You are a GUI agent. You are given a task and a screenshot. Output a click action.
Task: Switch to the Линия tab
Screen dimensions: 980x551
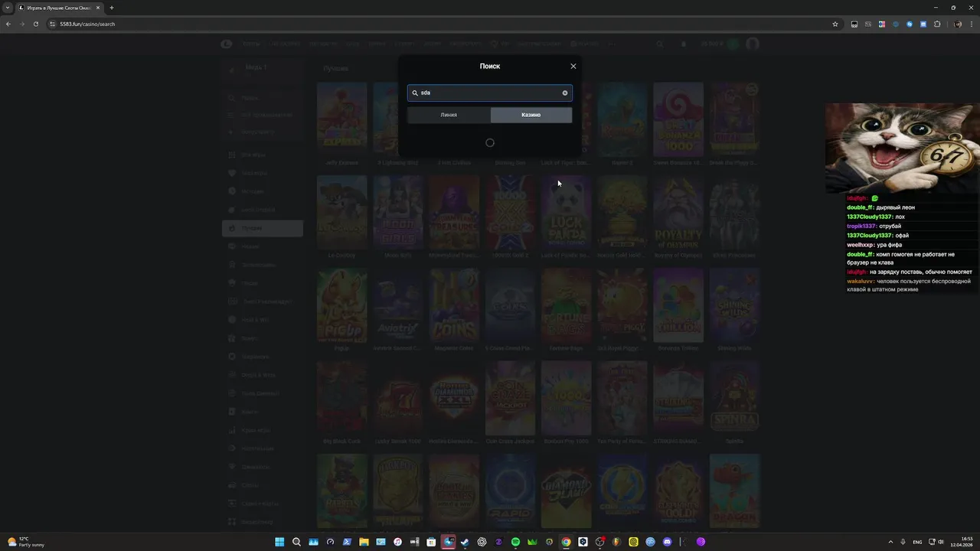(449, 115)
